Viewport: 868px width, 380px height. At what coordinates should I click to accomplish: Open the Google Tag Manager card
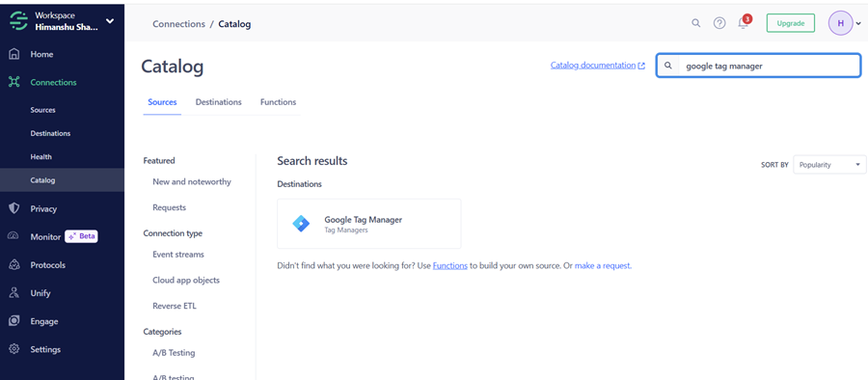pos(369,224)
